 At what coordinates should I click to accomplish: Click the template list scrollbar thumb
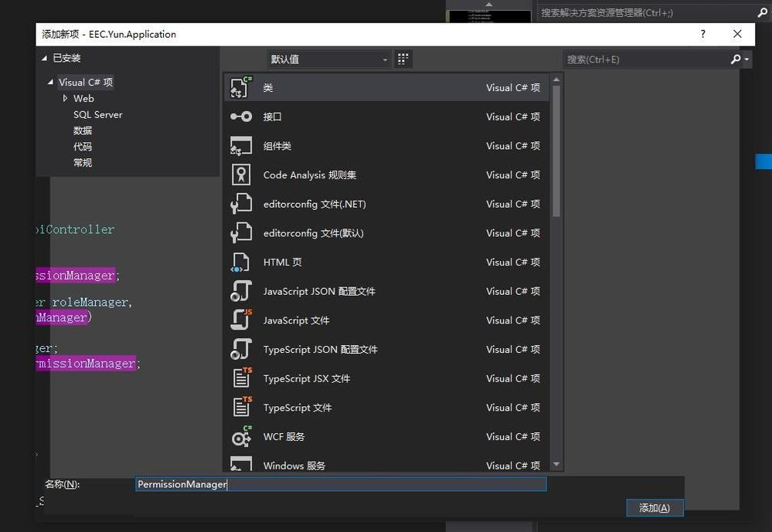click(556, 151)
